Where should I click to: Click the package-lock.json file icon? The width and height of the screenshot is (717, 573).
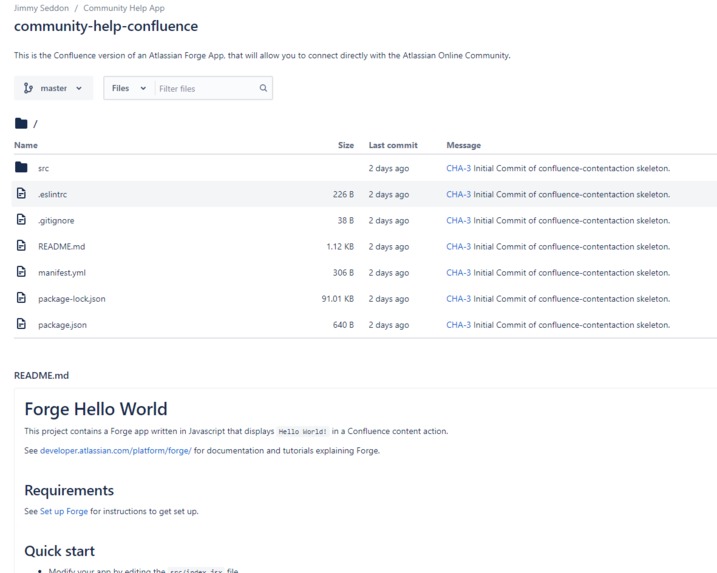click(21, 298)
